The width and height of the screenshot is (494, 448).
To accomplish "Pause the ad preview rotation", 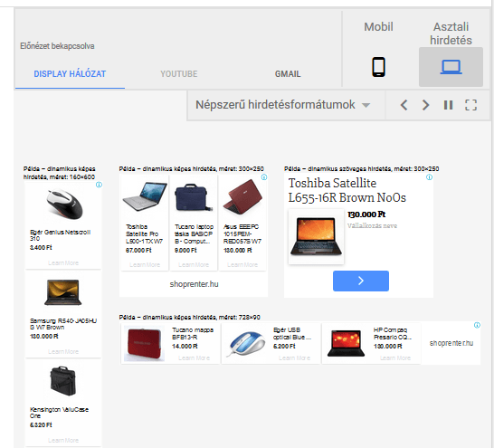I will coord(448,105).
